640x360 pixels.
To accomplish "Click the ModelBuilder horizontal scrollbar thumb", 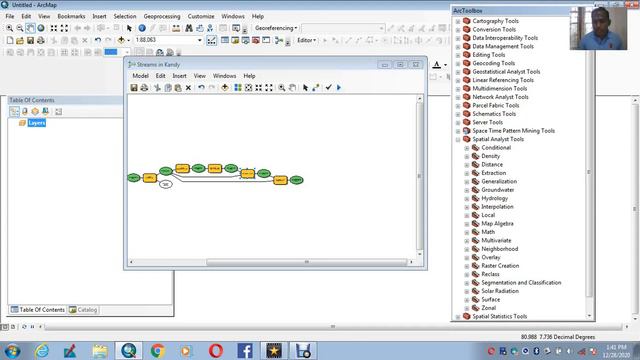I will (306, 262).
